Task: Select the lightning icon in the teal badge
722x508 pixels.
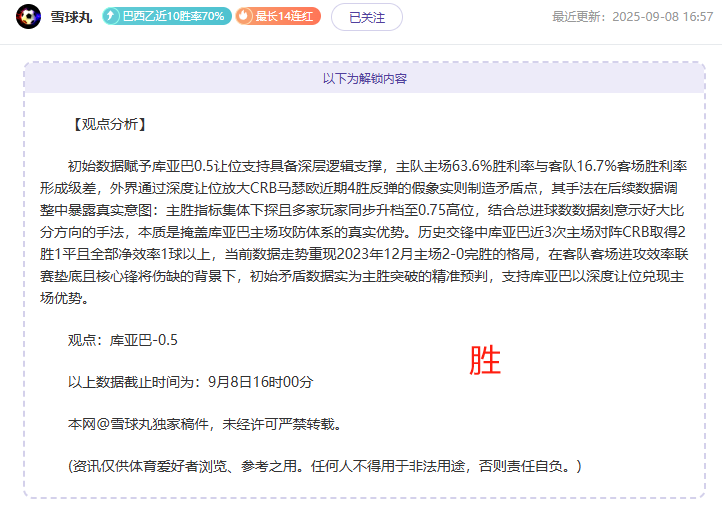Action: (111, 16)
